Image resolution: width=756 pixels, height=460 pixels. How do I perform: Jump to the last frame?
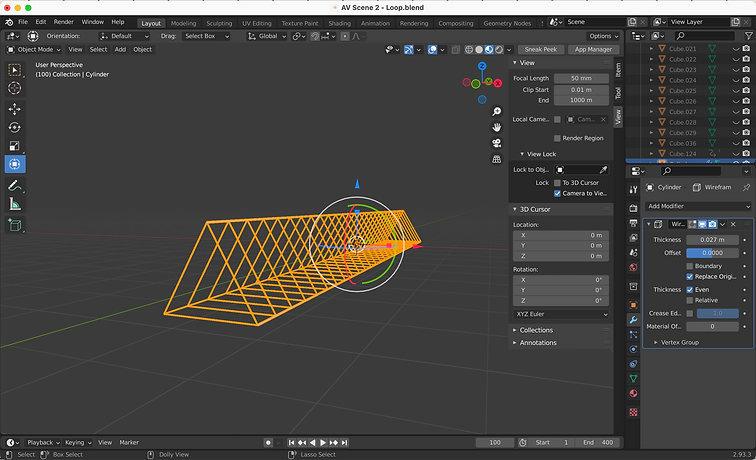344,443
